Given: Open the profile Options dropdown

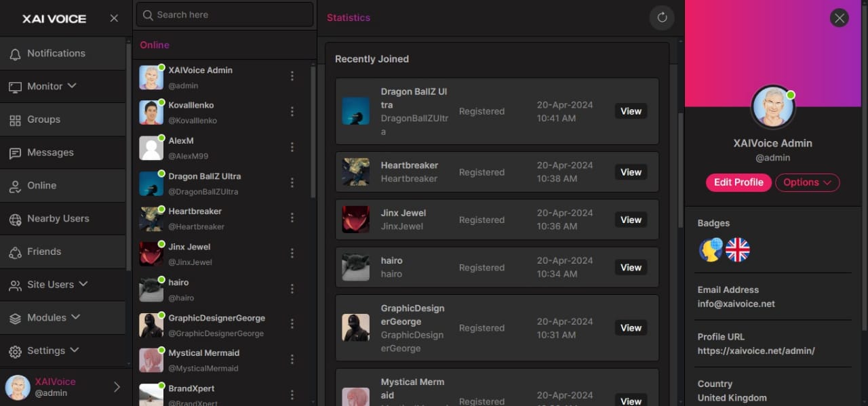Looking at the screenshot, I should tap(808, 182).
